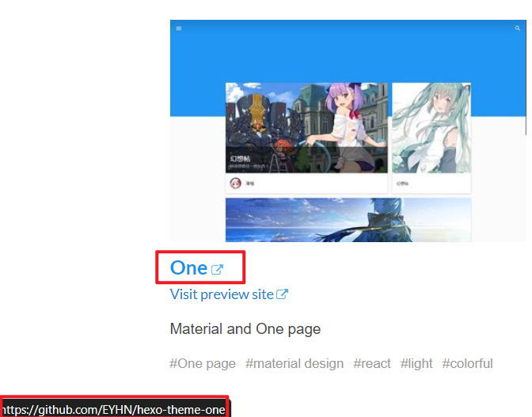Click the search magnifier icon in the preview
Viewport: 532px width, 417px height.
(x=518, y=28)
